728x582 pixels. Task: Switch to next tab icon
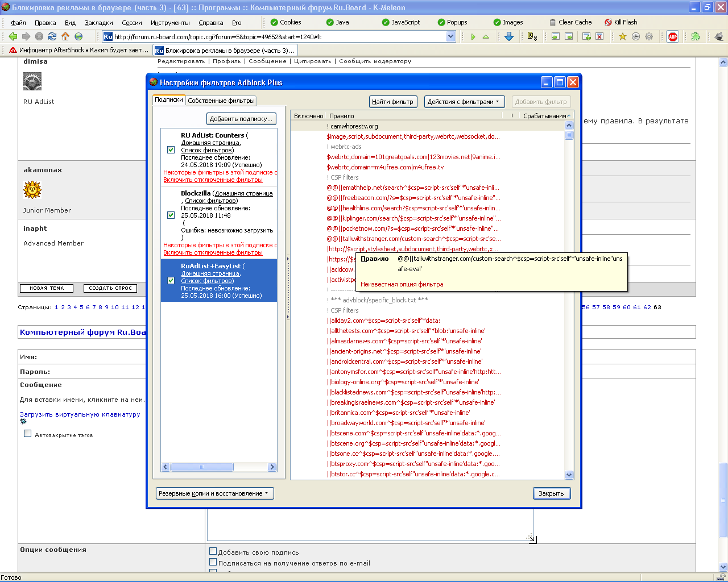click(x=568, y=36)
